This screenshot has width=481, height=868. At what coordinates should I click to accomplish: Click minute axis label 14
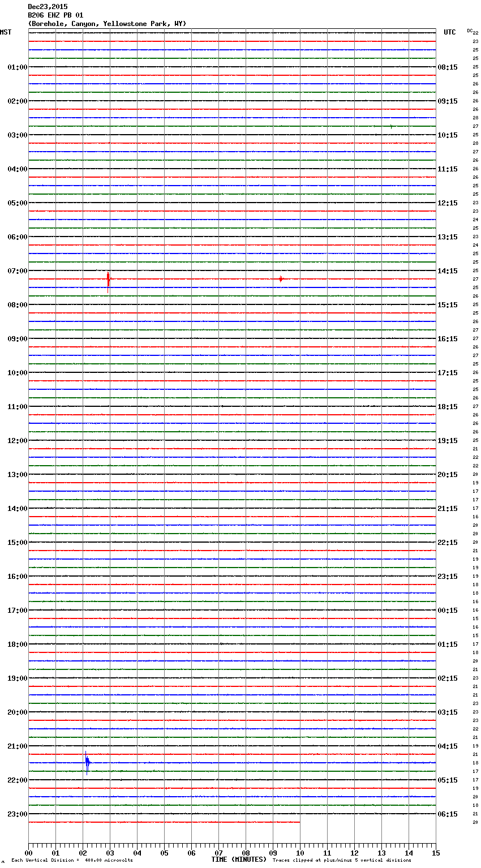point(409,853)
